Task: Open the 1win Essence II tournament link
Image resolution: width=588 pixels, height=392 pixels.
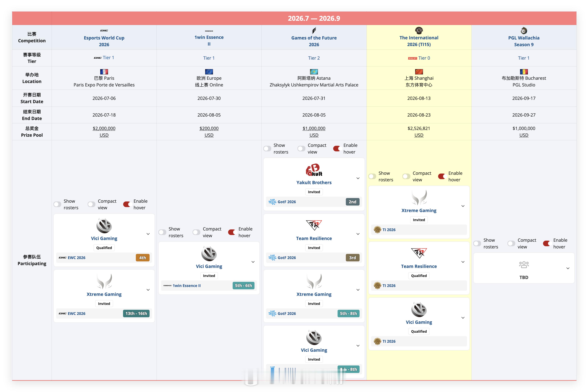Action: [209, 41]
